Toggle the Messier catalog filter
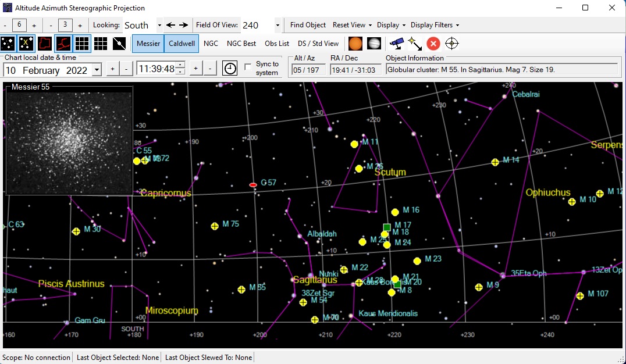 [x=148, y=44]
